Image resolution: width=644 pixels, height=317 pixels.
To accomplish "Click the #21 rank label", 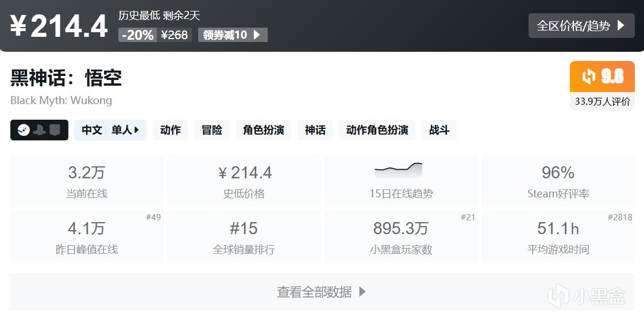I will tap(468, 217).
